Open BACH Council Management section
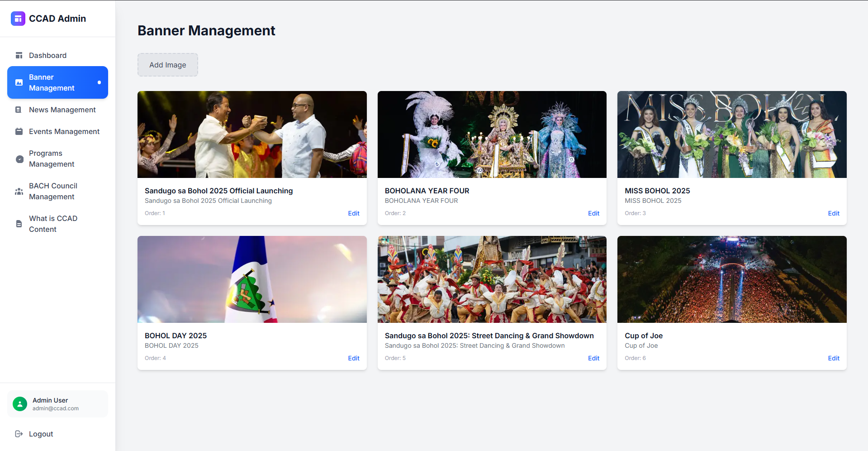The image size is (868, 451). coord(53,191)
